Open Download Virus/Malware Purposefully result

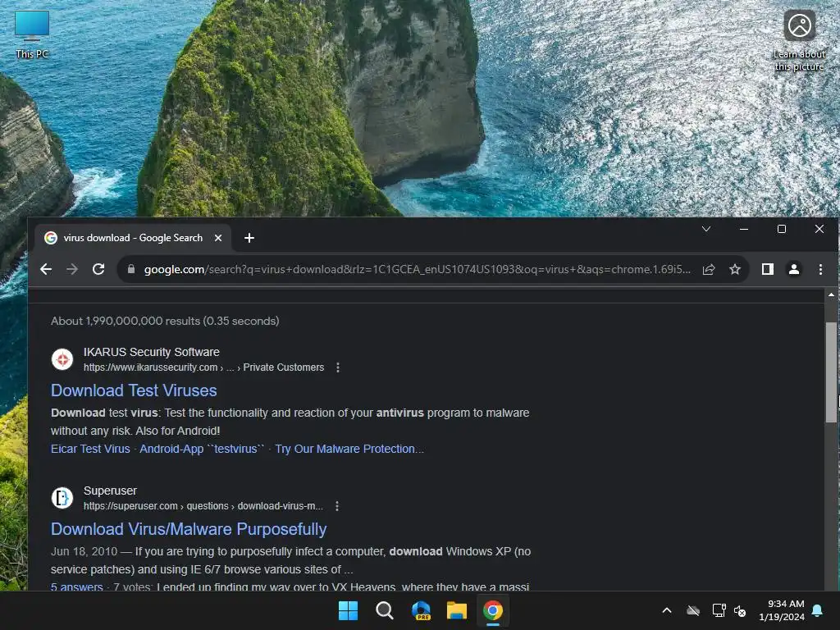tap(189, 529)
